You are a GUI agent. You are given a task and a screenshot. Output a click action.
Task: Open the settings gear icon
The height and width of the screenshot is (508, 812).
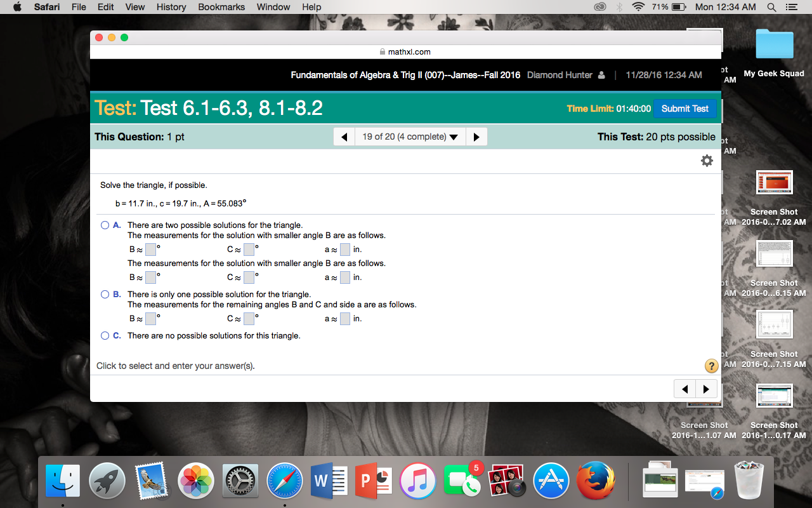(x=707, y=161)
